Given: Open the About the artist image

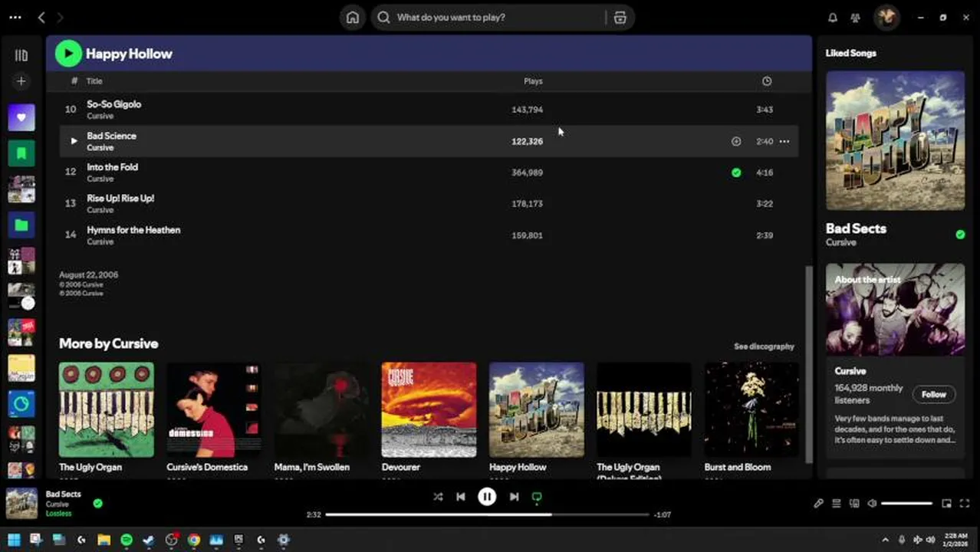Looking at the screenshot, I should click(x=895, y=309).
